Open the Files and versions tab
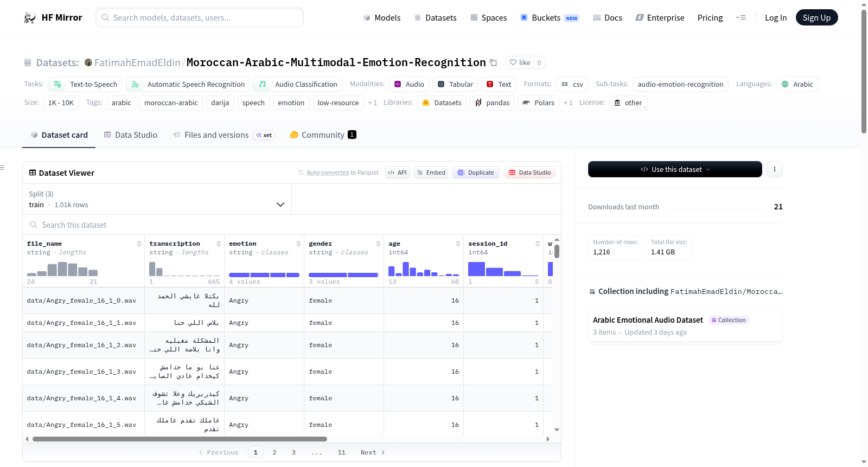This screenshot has height=467, width=868. click(223, 135)
